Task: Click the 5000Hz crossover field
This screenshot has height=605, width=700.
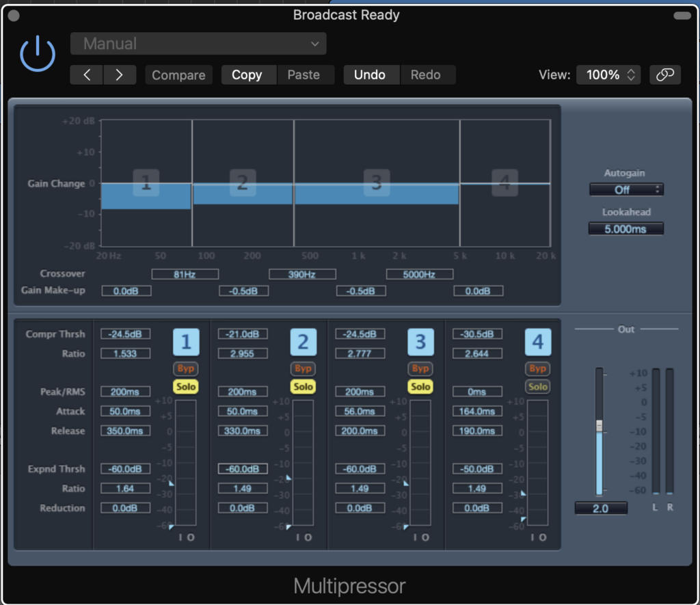Action: 420,274
